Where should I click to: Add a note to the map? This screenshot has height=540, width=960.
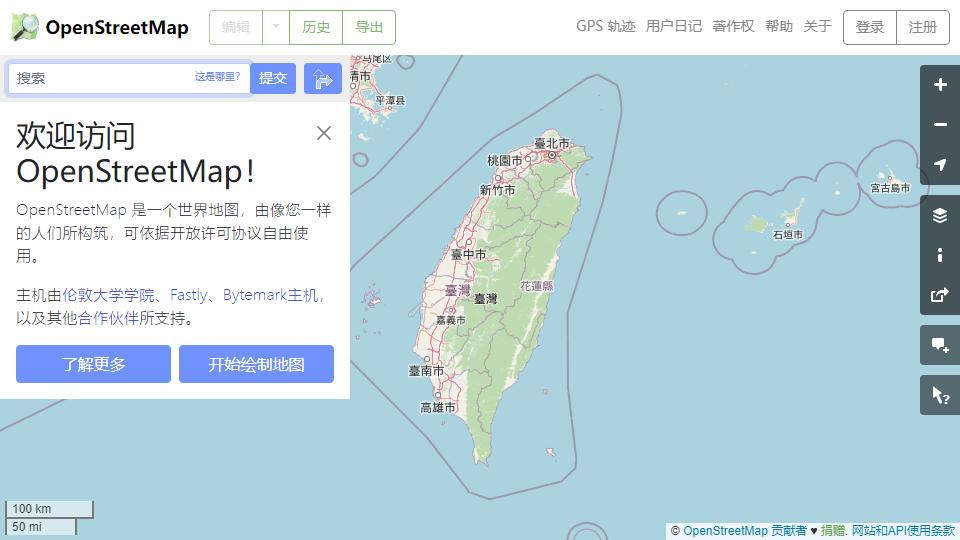pos(940,345)
